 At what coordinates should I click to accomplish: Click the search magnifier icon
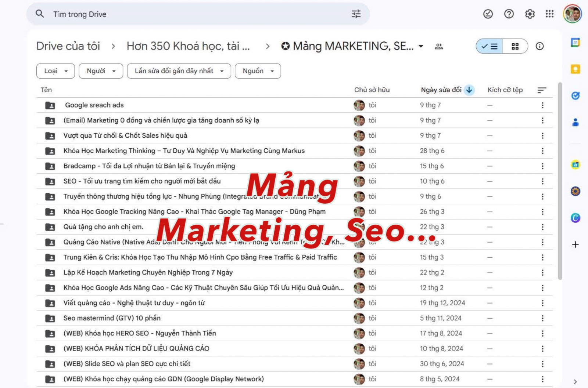[40, 14]
